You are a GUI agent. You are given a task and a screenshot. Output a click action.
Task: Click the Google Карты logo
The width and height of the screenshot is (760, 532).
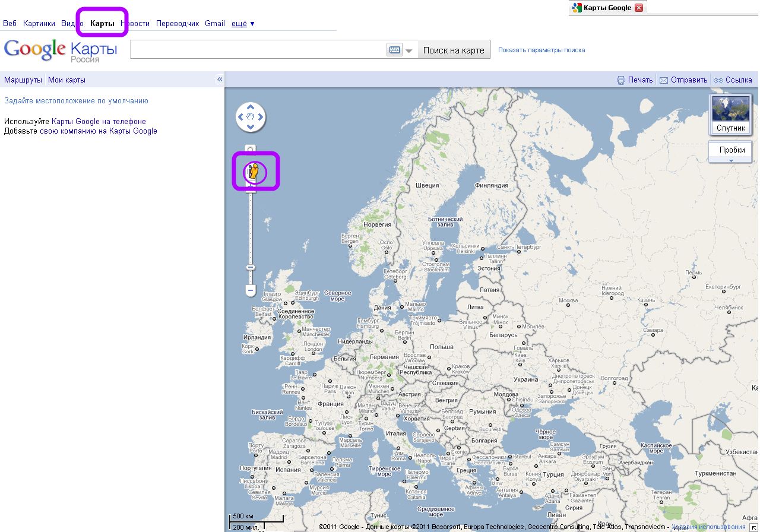pyautogui.click(x=61, y=50)
